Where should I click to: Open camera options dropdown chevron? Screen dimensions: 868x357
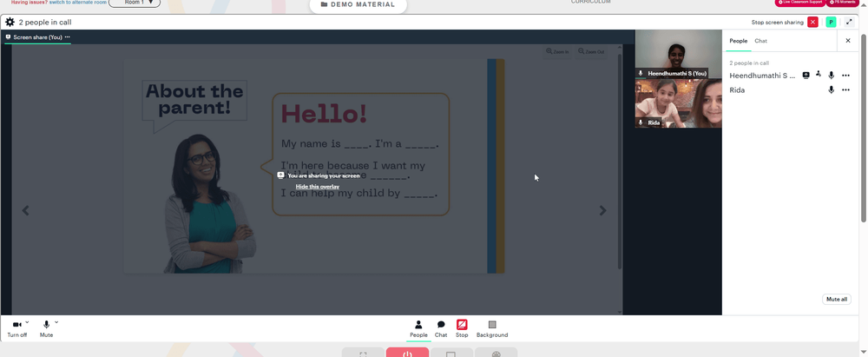(27, 322)
